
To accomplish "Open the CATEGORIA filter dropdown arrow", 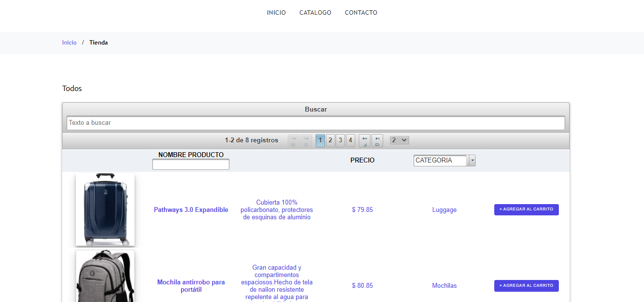I will pos(472,161).
